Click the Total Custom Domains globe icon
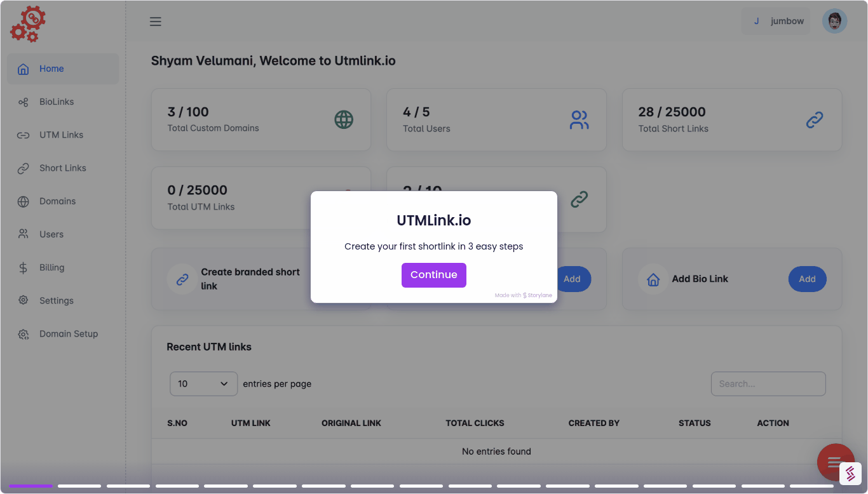The height and width of the screenshot is (494, 868). (x=344, y=119)
